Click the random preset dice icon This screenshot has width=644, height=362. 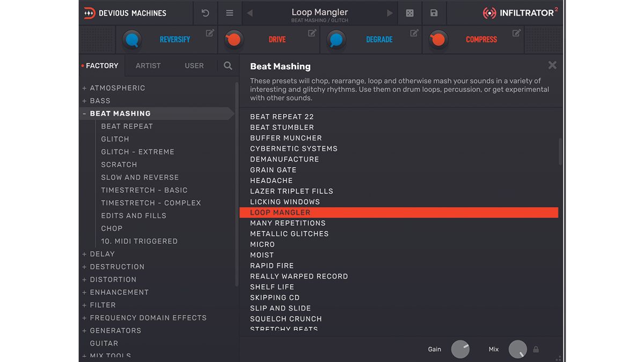(x=409, y=13)
